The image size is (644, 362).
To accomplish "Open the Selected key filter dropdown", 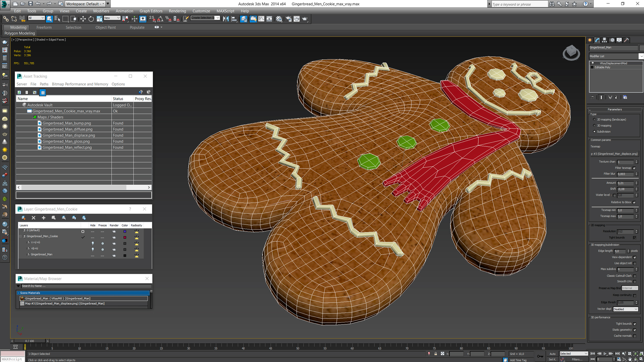I will coord(574,354).
